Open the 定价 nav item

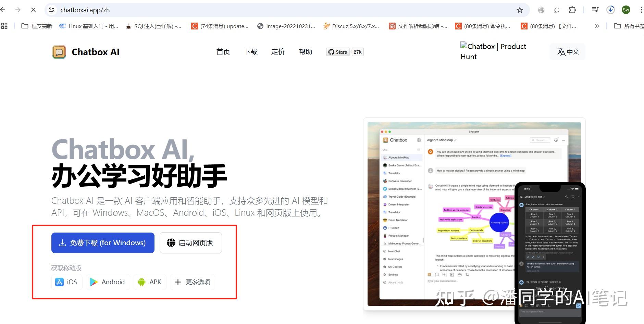[278, 52]
